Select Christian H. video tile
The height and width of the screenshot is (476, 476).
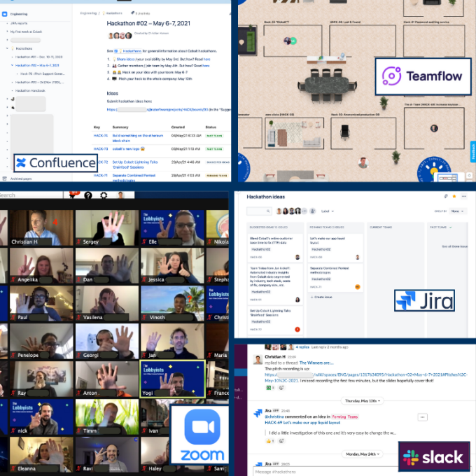click(41, 227)
